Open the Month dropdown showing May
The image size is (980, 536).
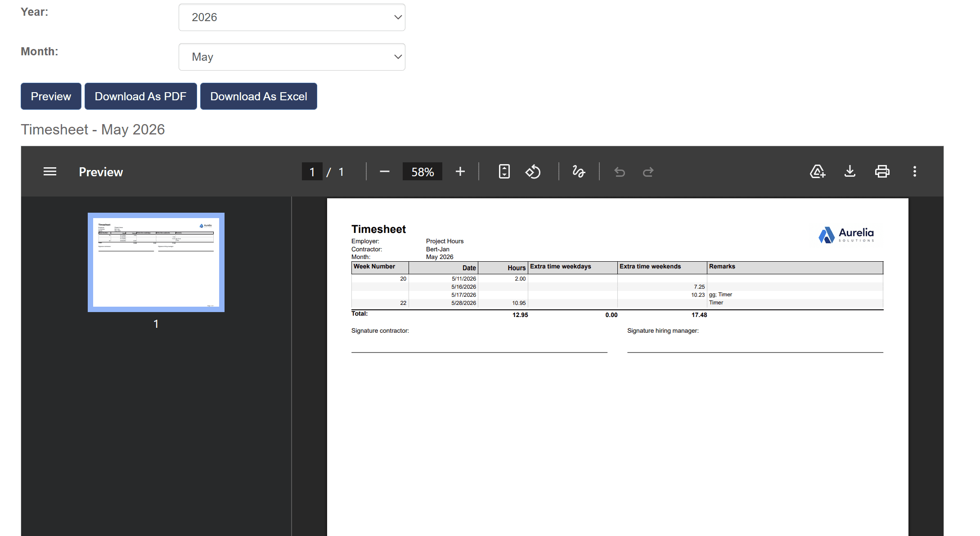(x=292, y=57)
